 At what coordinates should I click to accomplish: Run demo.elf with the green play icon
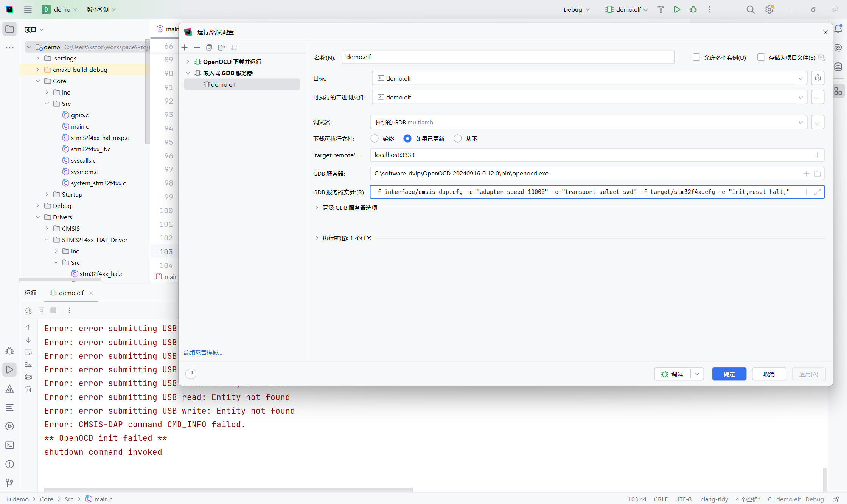[x=677, y=9]
